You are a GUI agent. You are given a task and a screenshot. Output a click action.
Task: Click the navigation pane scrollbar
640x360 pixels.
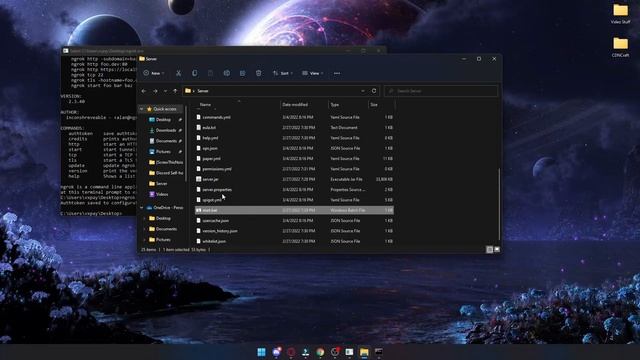pos(186,143)
